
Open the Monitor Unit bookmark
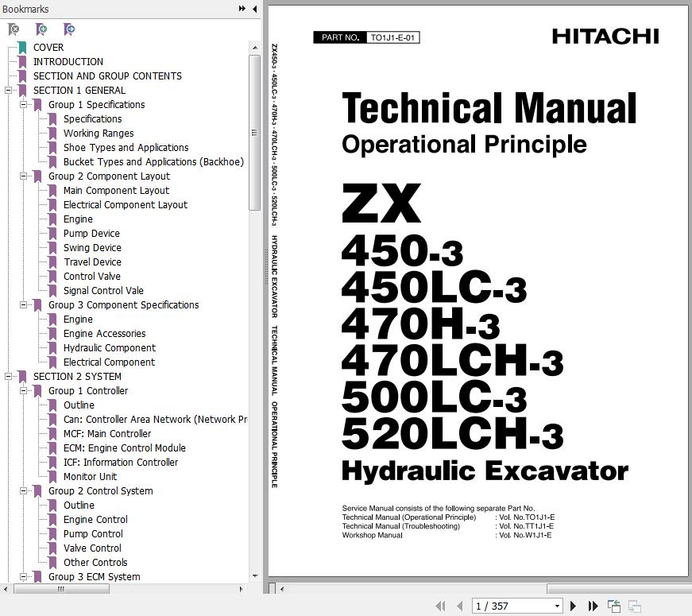[x=90, y=476]
